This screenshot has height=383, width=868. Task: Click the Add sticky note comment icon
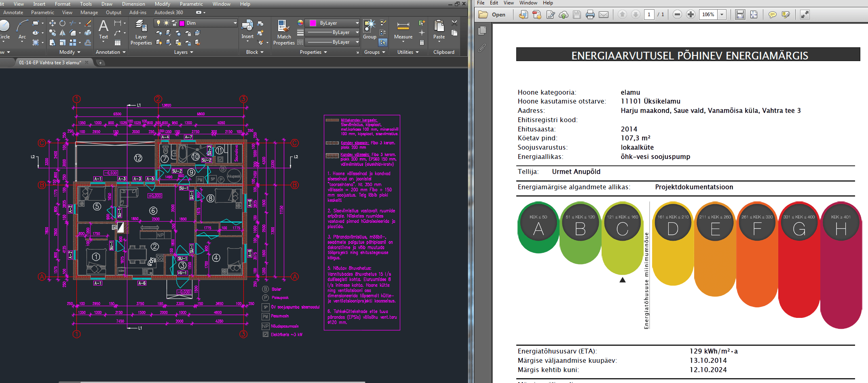[x=772, y=15]
